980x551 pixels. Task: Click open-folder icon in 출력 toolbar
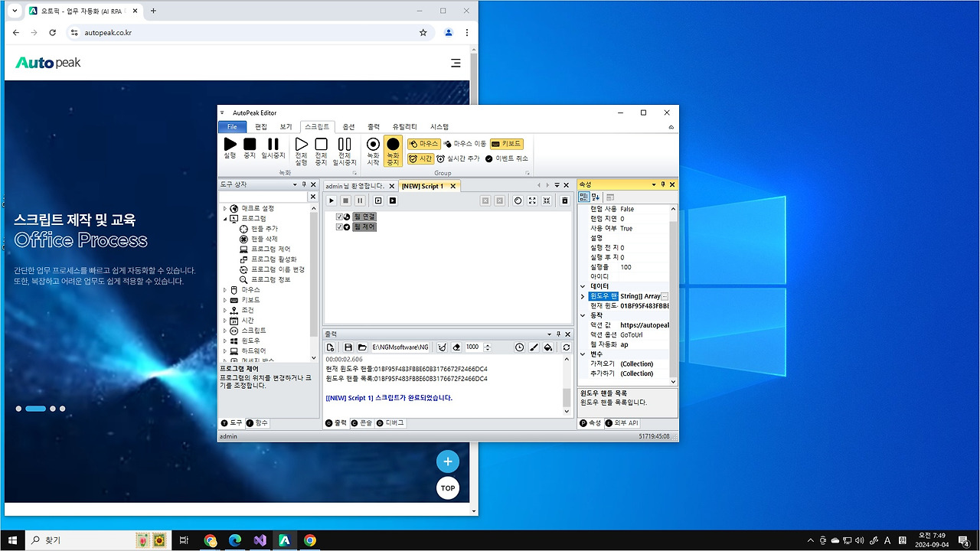pyautogui.click(x=362, y=347)
